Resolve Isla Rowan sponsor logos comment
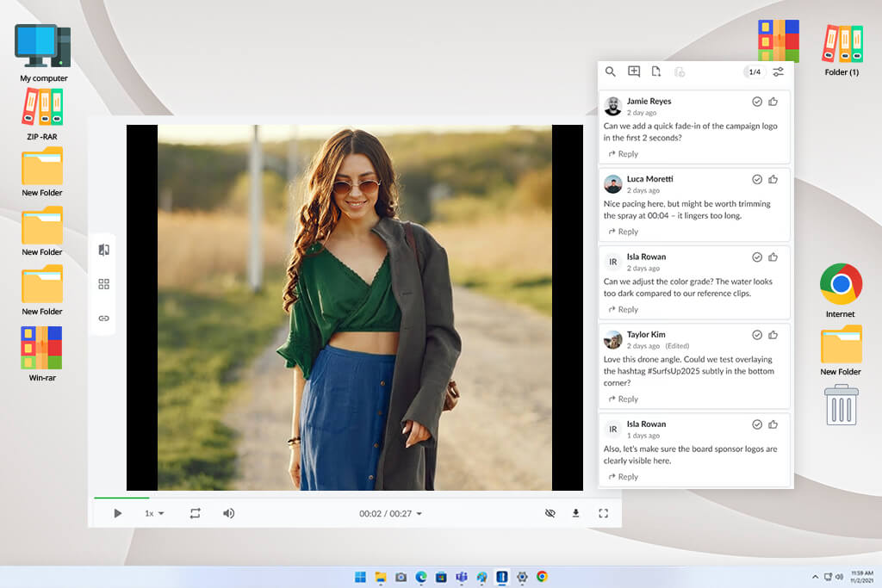 pyautogui.click(x=757, y=424)
